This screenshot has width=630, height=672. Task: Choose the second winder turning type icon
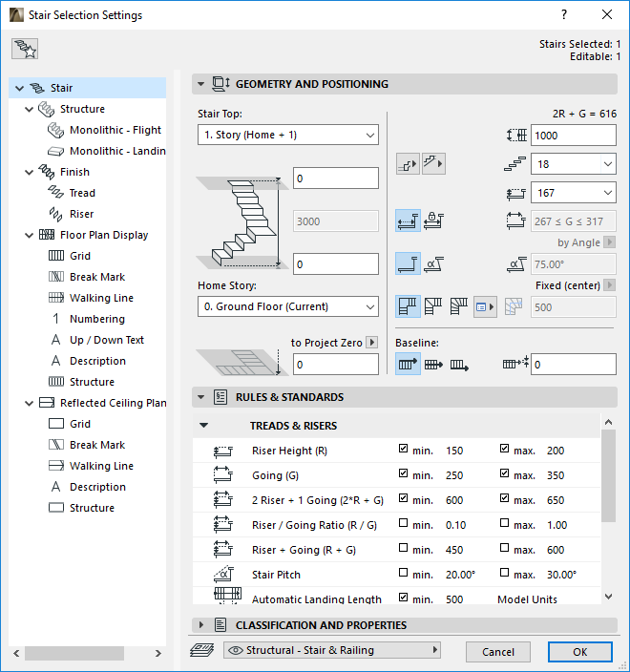pyautogui.click(x=433, y=306)
